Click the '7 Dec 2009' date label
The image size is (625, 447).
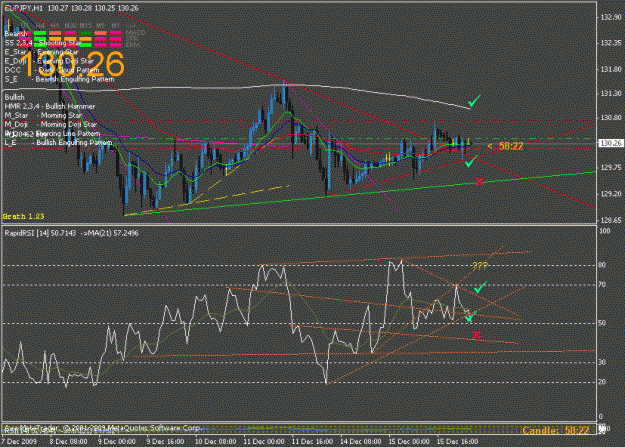tap(19, 441)
